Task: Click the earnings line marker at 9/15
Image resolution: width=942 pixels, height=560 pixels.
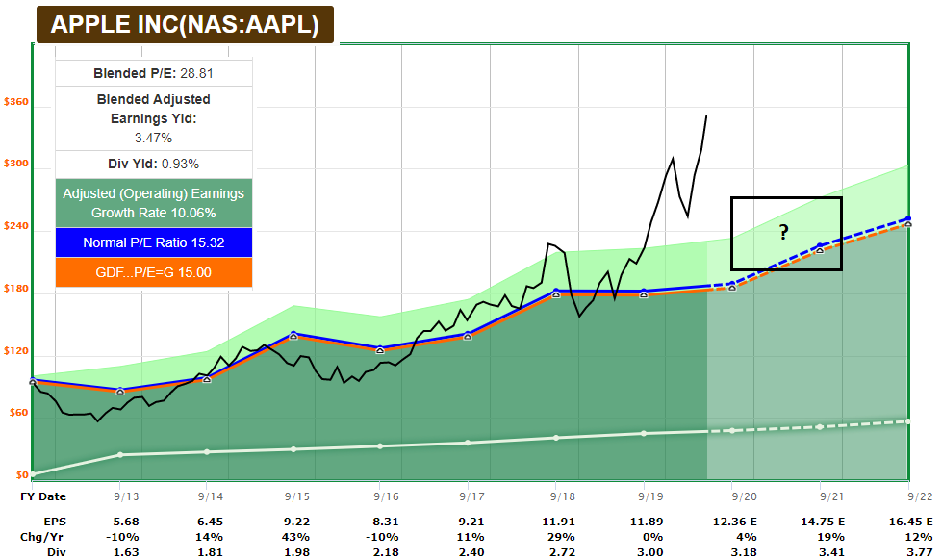Action: coord(293,336)
